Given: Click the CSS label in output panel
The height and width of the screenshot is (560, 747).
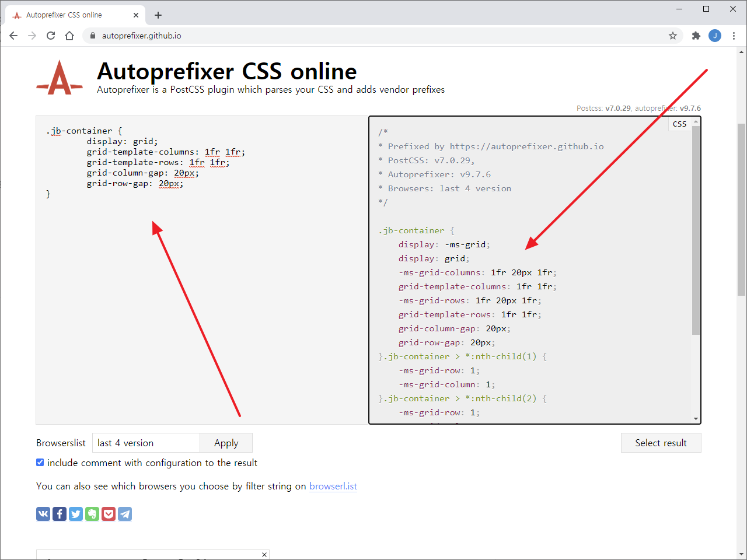Looking at the screenshot, I should coord(679,124).
